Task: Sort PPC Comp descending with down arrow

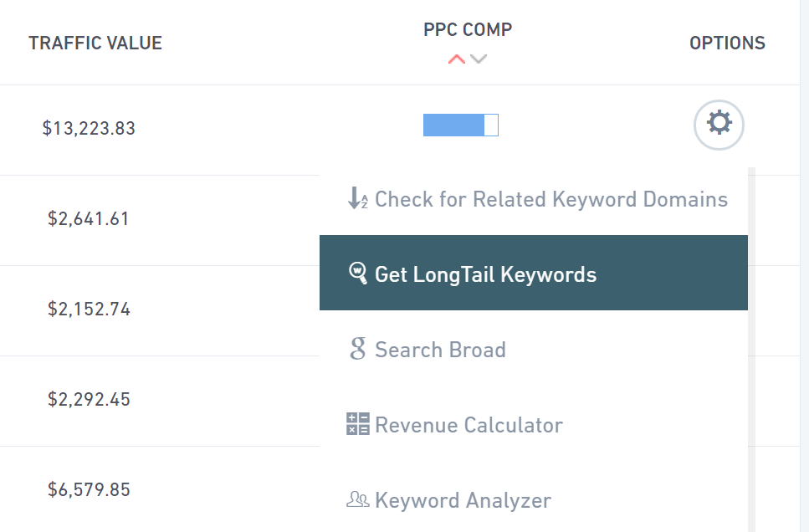Action: (x=479, y=59)
